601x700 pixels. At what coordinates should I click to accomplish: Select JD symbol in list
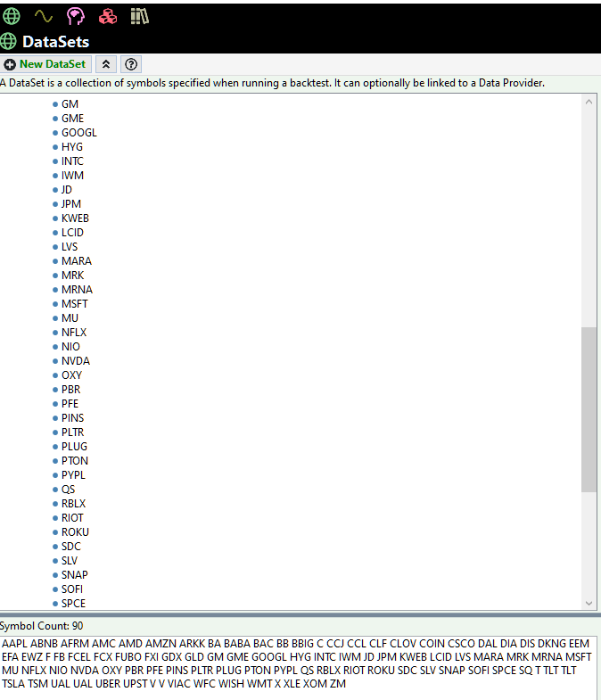point(67,190)
